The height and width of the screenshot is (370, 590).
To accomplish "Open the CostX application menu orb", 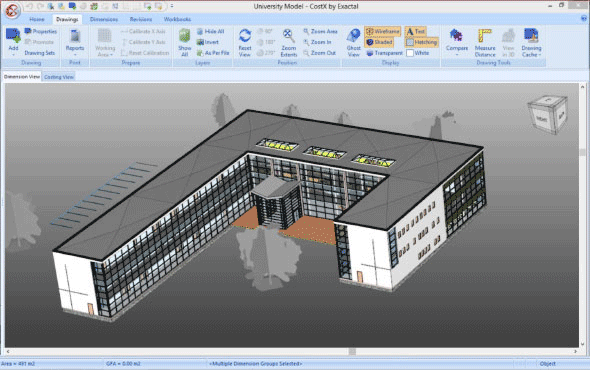I will 12,10.
